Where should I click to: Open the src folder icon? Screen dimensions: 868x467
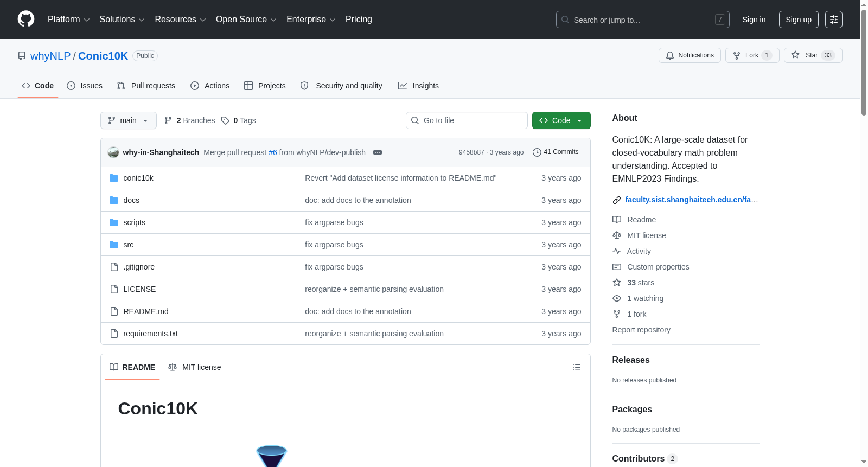pyautogui.click(x=114, y=245)
